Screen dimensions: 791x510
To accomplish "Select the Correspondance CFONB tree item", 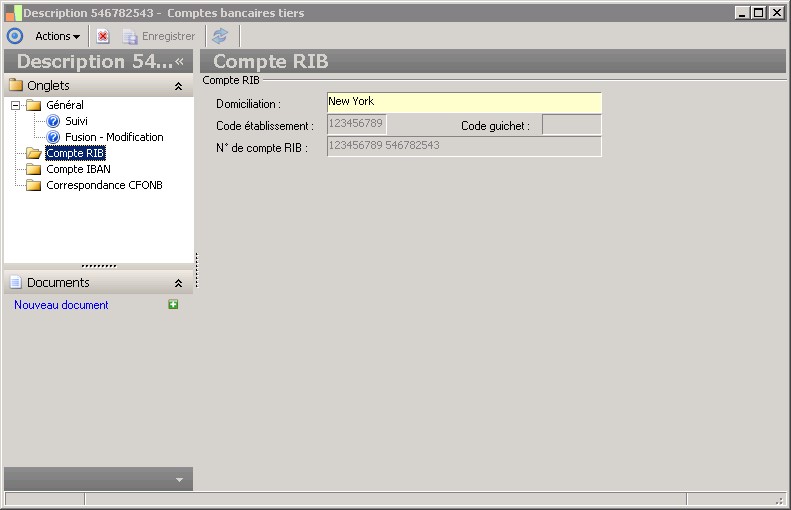I will (x=104, y=185).
